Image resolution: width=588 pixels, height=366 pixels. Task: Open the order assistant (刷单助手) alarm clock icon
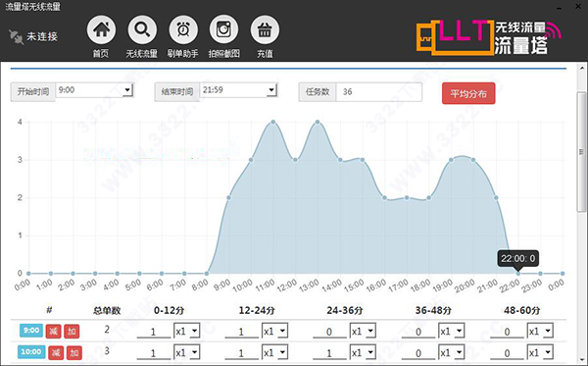click(x=183, y=29)
